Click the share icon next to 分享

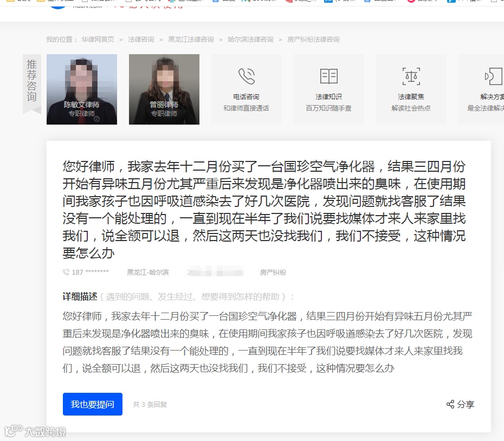450,404
